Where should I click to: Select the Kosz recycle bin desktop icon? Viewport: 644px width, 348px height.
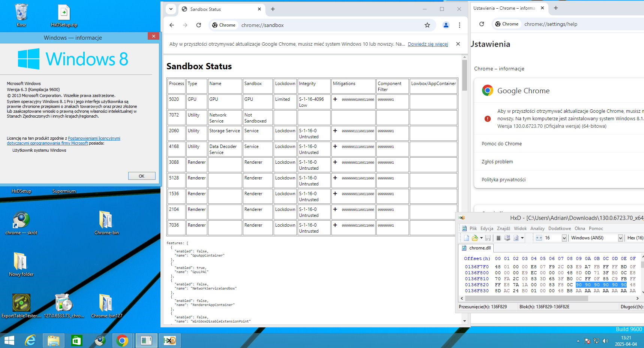pos(21,15)
